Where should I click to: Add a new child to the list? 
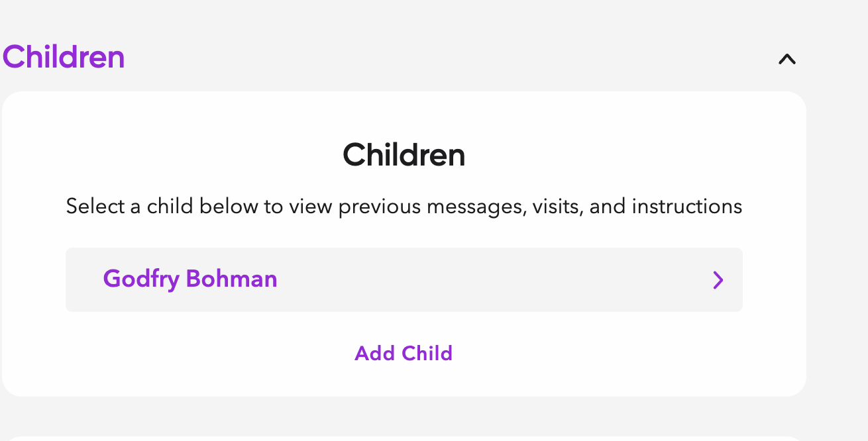(x=404, y=353)
